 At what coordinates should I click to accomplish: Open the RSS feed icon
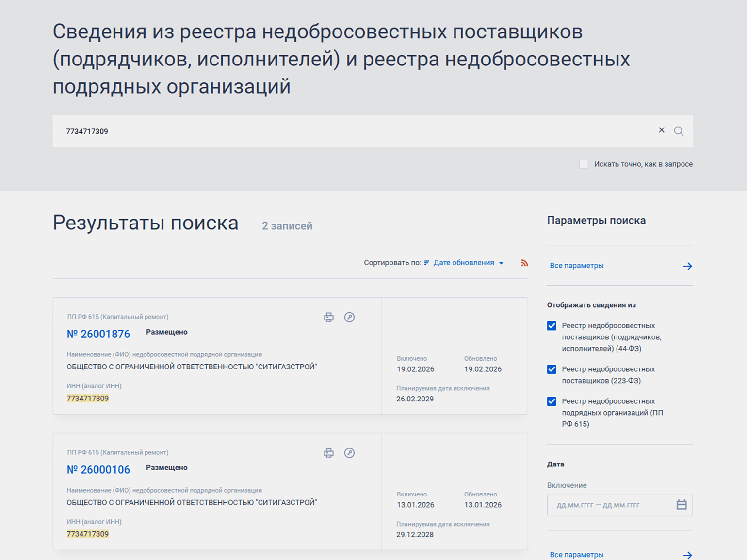(x=524, y=263)
